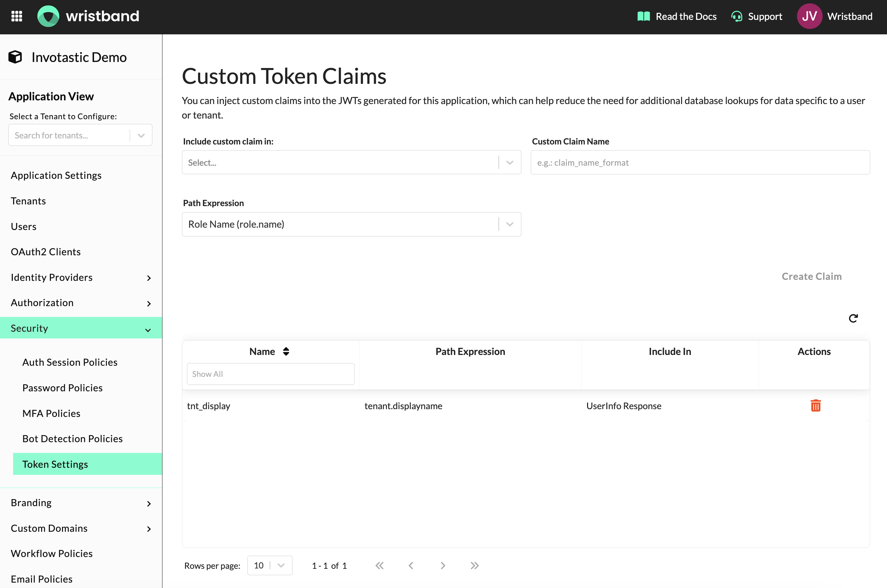Open the 'Include custom claim in' dropdown
Screen dimensions: 887x588
[351, 162]
